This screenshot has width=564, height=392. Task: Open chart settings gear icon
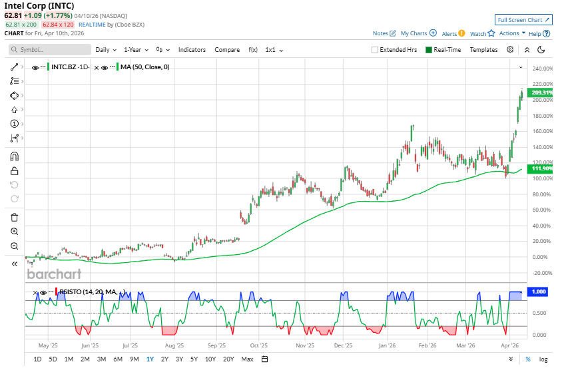coord(510,50)
